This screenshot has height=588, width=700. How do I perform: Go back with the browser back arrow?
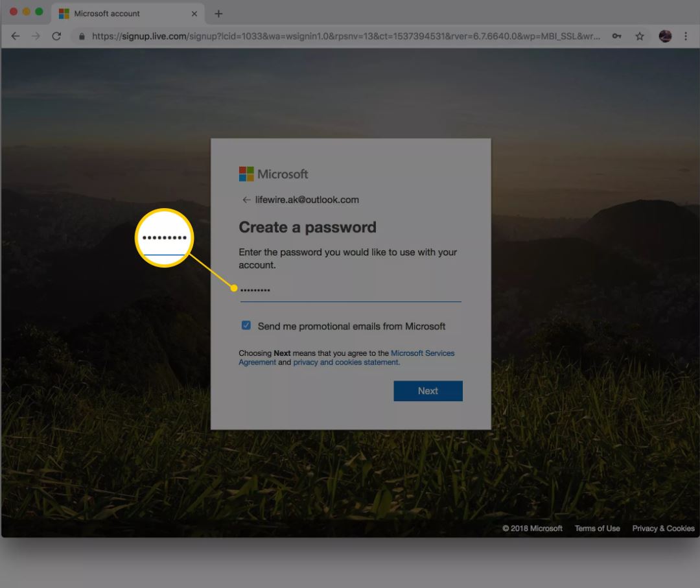click(x=15, y=36)
